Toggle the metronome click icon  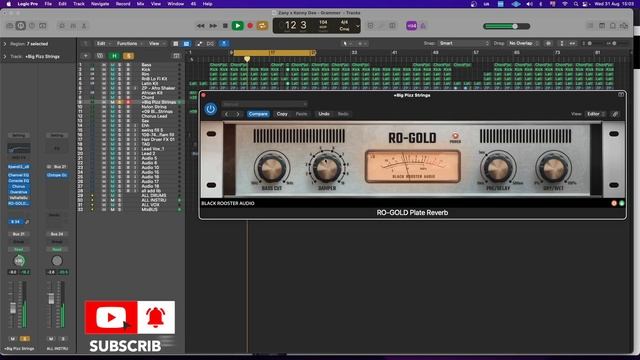coord(423,26)
